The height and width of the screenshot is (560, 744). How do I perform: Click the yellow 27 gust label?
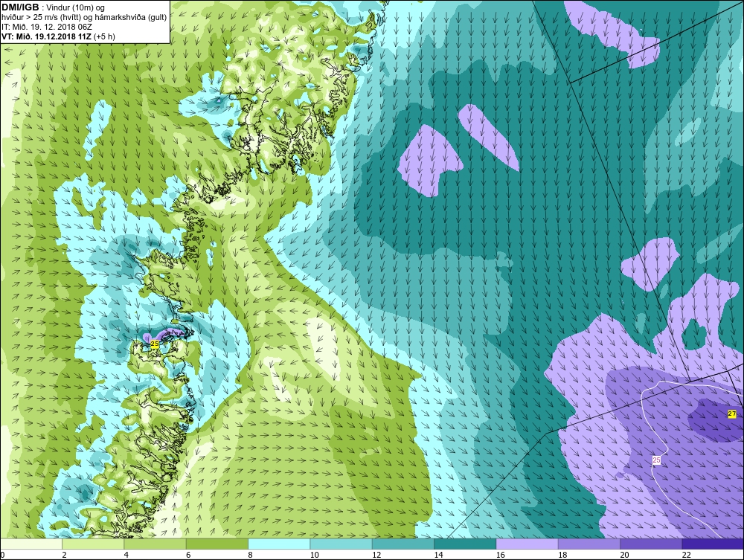pyautogui.click(x=731, y=414)
